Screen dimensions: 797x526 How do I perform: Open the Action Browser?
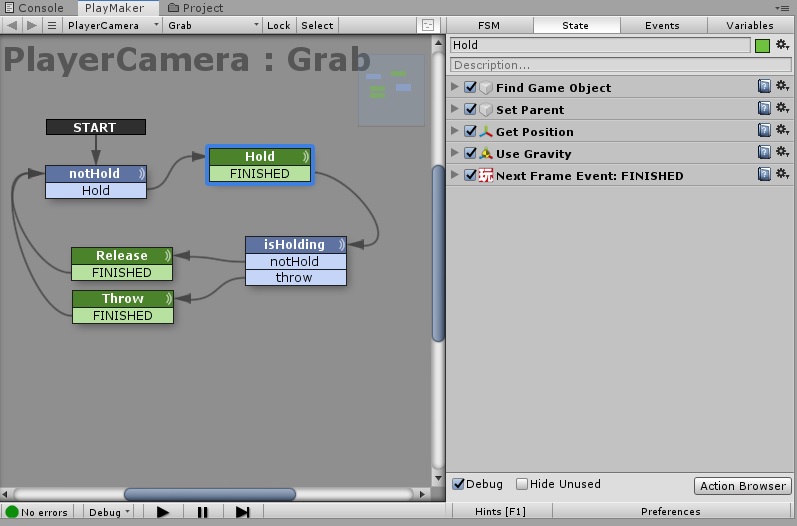point(743,486)
